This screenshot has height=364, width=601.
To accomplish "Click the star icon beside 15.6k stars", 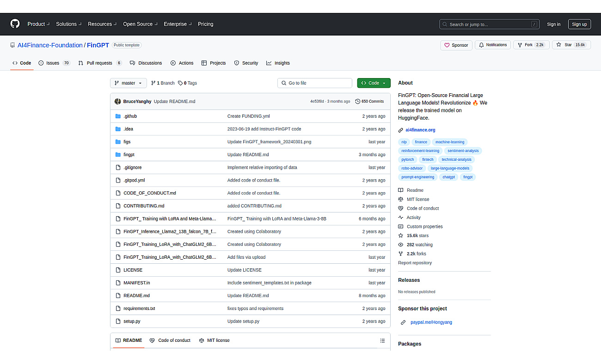I will 401,236.
